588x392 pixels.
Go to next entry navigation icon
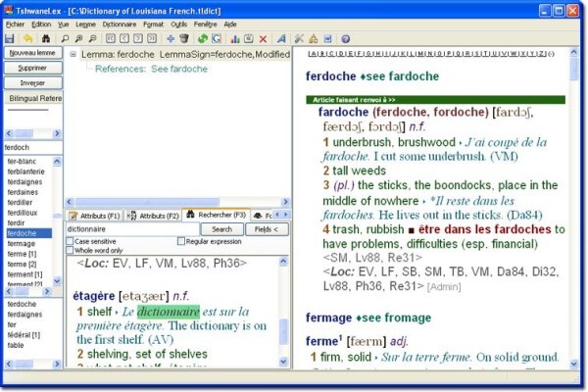tap(138, 38)
